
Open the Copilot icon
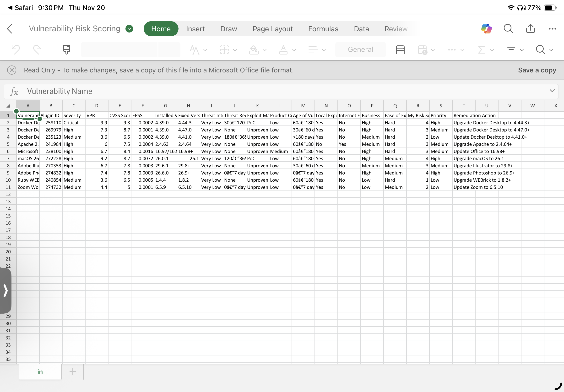point(486,29)
